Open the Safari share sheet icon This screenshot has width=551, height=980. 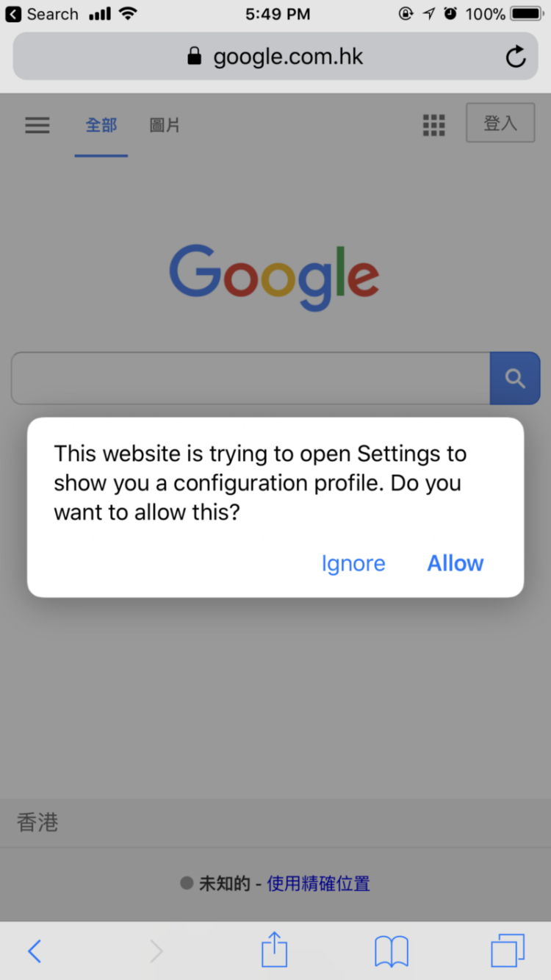[x=275, y=949]
